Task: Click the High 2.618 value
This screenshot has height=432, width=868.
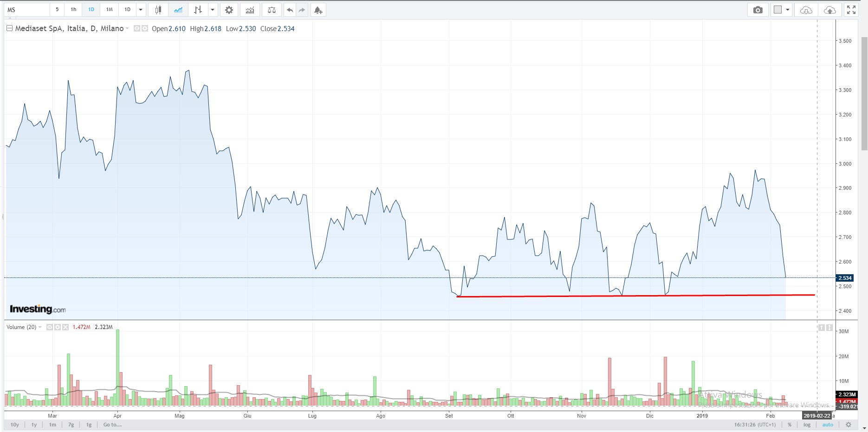Action: point(206,29)
